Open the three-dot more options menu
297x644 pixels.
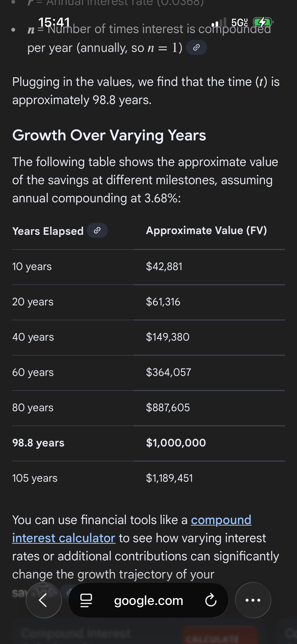point(253,600)
